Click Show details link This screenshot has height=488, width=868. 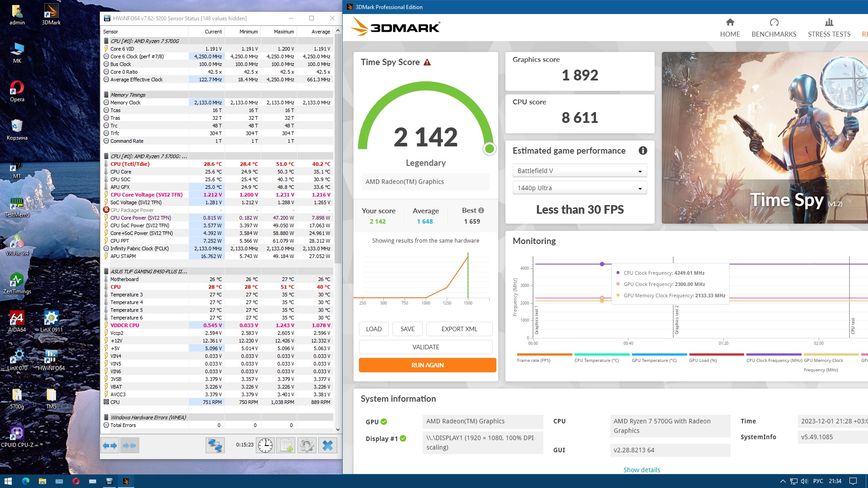point(642,469)
